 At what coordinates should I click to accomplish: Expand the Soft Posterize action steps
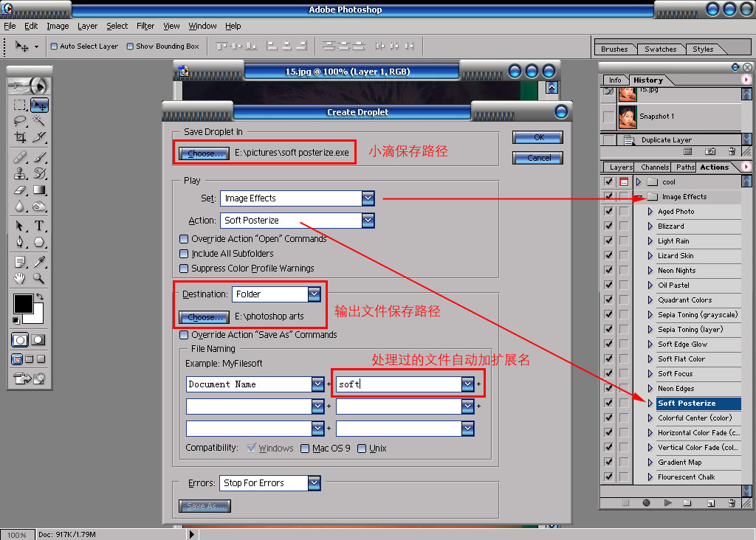click(650, 404)
